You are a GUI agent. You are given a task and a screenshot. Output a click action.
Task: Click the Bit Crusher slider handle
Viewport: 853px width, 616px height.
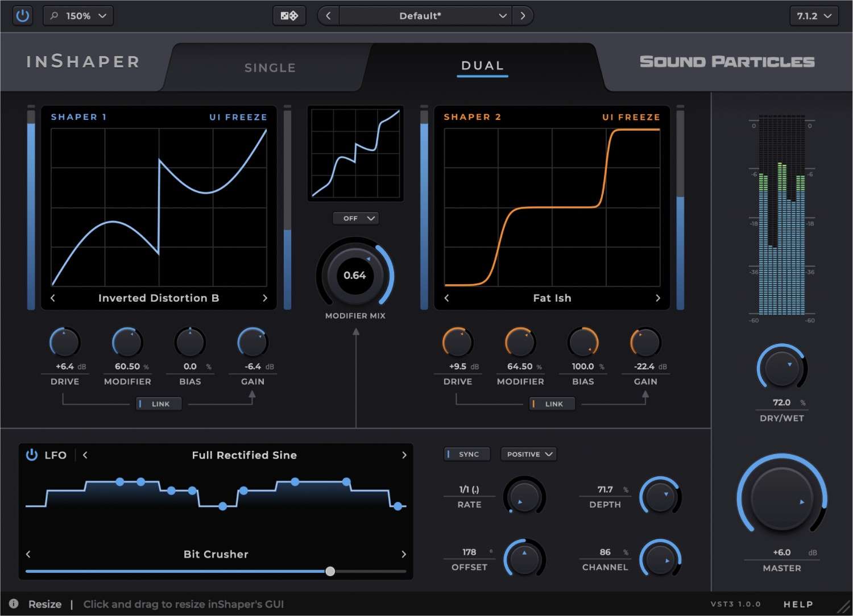click(330, 571)
